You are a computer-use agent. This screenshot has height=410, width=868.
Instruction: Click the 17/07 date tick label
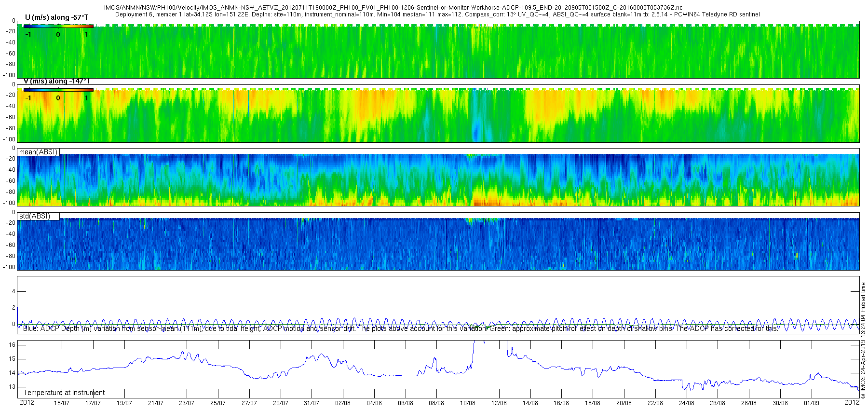tap(93, 403)
